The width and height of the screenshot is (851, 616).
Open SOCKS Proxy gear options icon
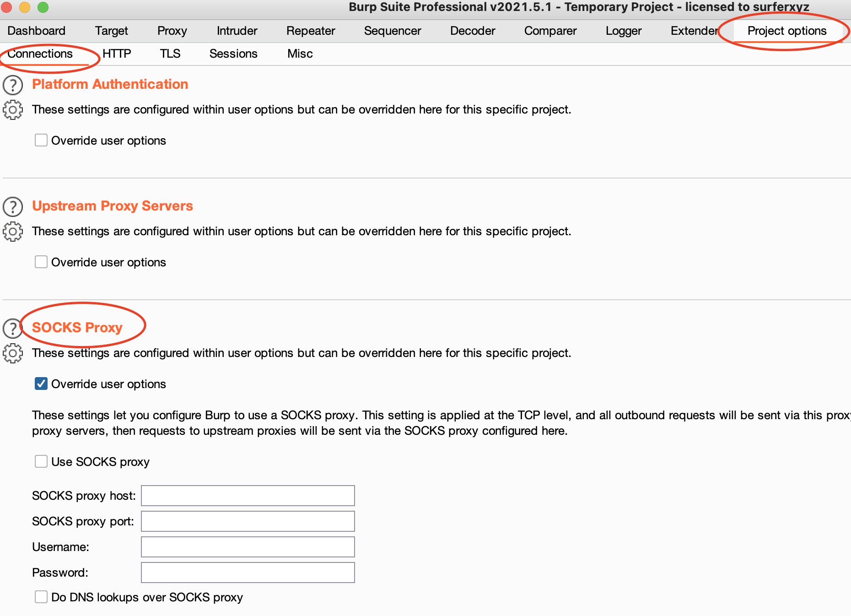pyautogui.click(x=13, y=353)
